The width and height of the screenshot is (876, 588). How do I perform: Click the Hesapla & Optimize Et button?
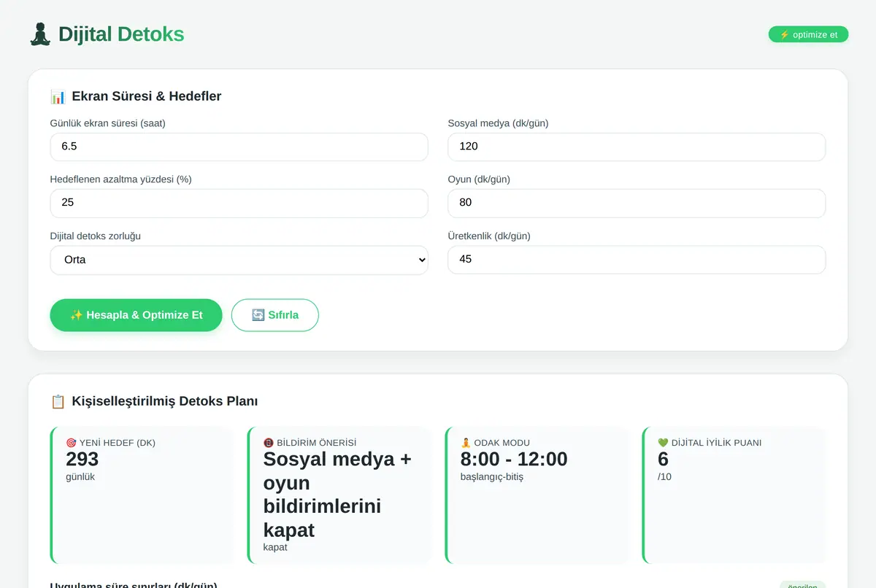point(136,315)
